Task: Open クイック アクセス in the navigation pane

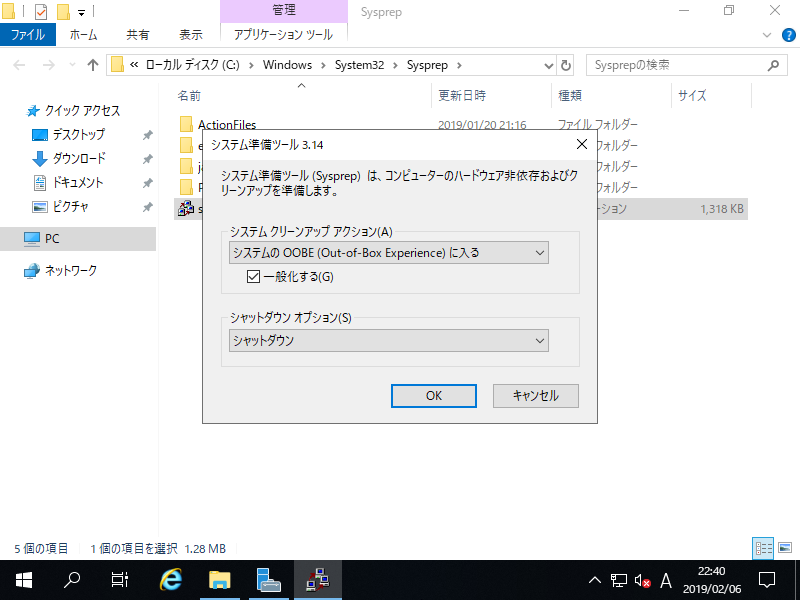Action: (82, 111)
